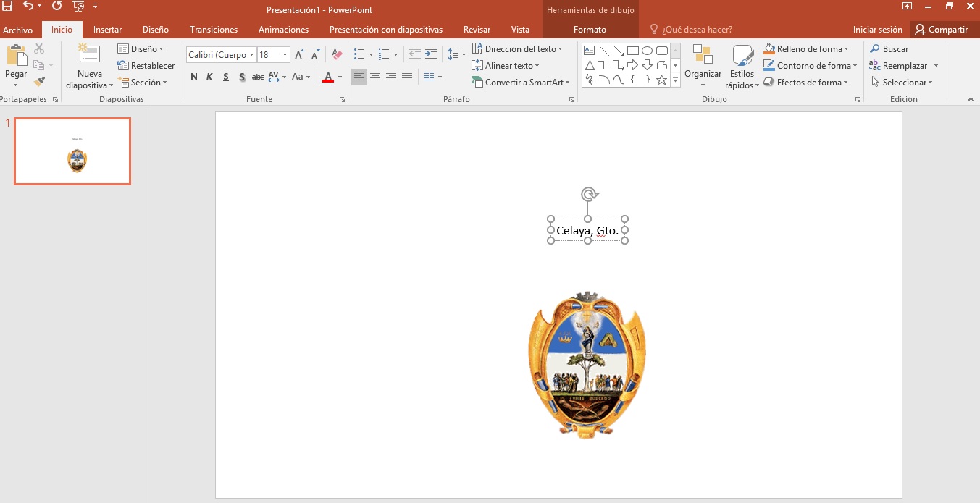Click the clear all formatting icon

pos(336,55)
